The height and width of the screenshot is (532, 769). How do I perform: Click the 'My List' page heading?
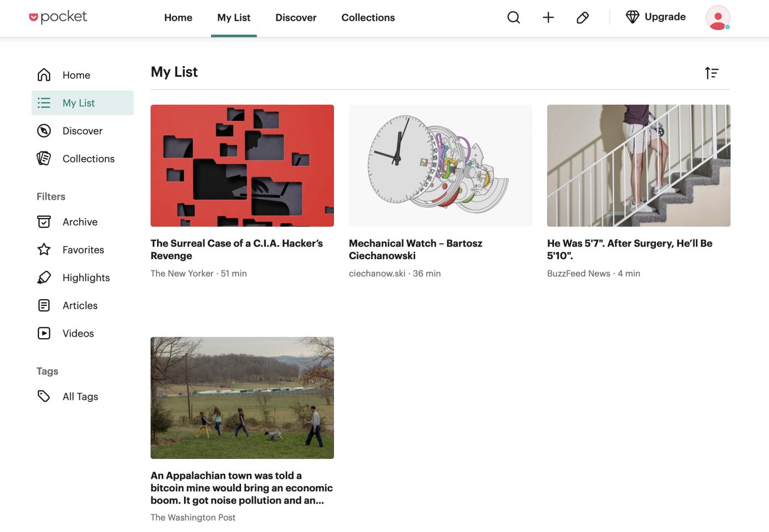point(174,72)
